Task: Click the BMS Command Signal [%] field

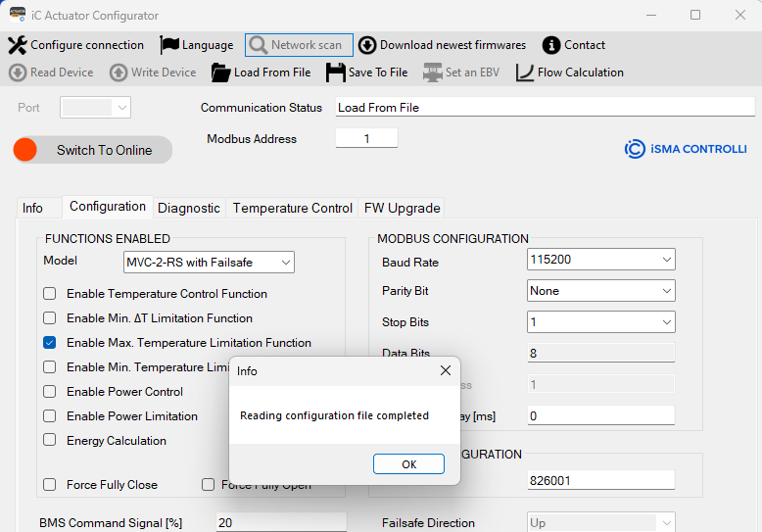Action: click(x=281, y=523)
